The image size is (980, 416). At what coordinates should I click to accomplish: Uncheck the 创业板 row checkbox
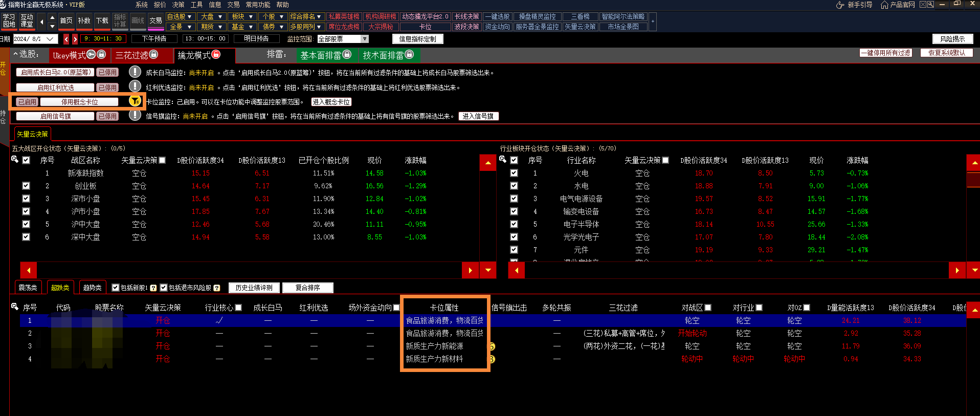(26, 186)
